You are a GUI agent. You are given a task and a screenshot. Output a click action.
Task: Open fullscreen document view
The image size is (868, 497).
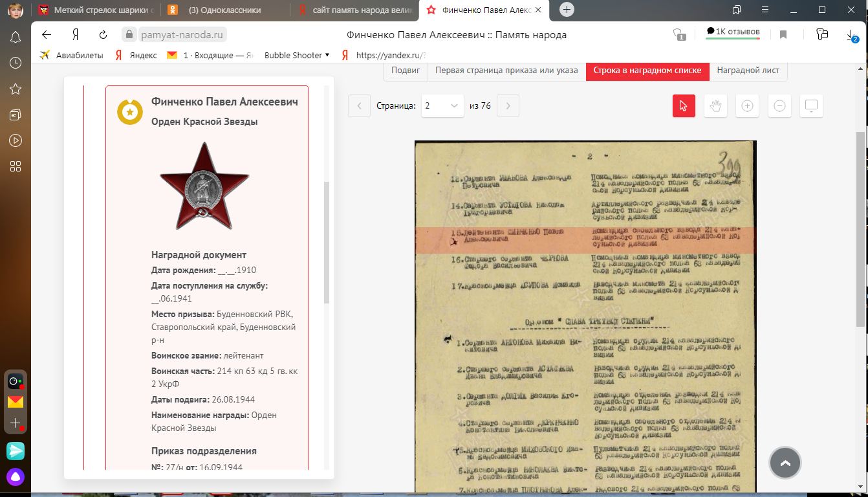[x=811, y=106]
